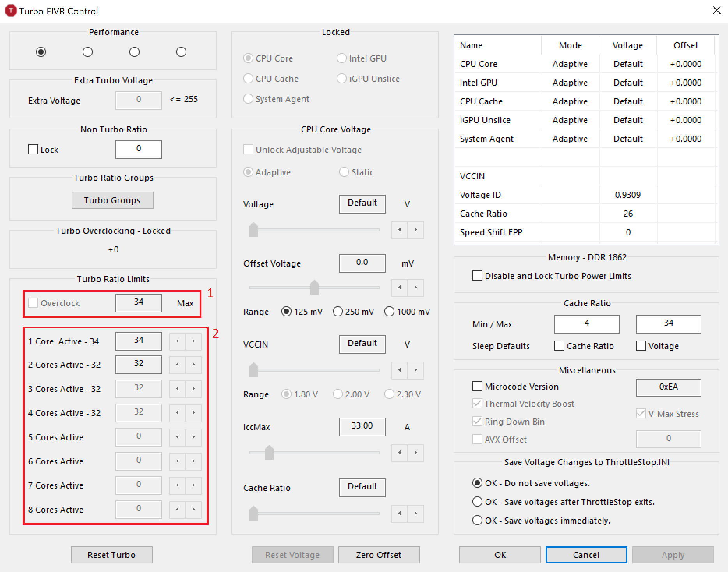Click Cache Ratio Min field
The width and height of the screenshot is (728, 572).
[587, 324]
